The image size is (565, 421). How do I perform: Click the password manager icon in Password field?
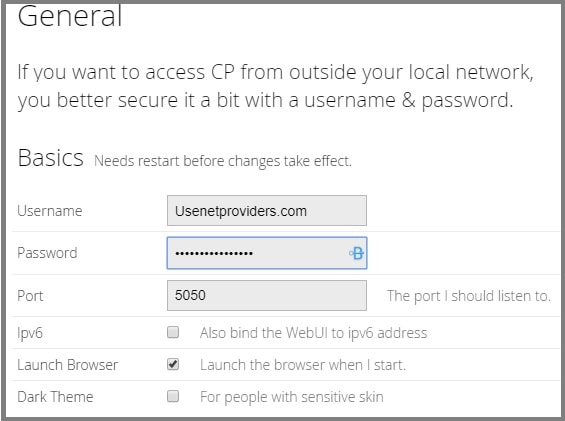[357, 253]
